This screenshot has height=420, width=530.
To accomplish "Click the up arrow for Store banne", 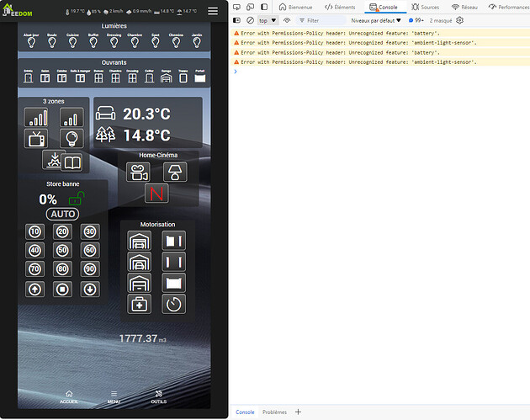I will click(x=34, y=290).
